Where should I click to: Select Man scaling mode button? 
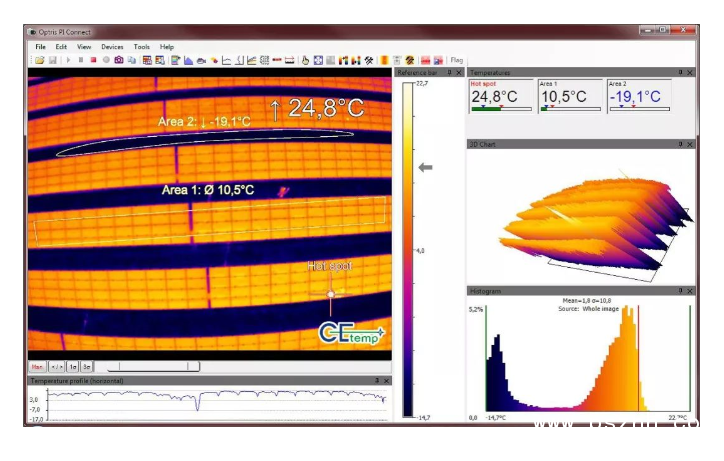click(37, 367)
